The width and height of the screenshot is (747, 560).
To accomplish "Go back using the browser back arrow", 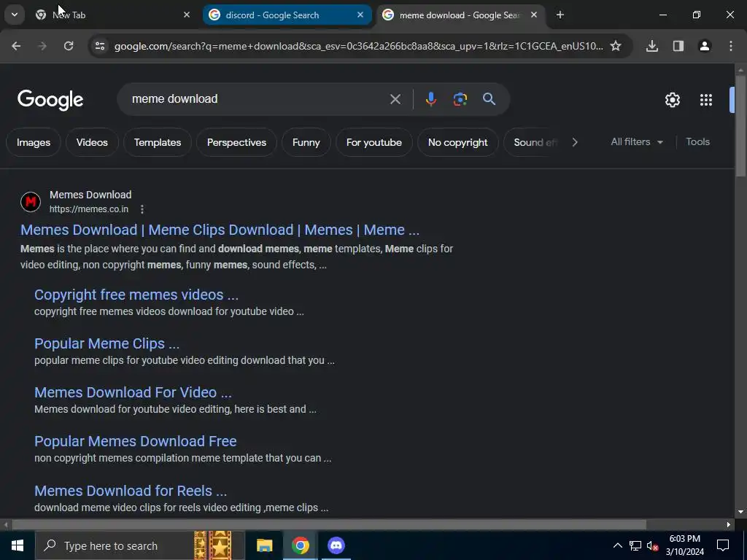I will [x=16, y=46].
